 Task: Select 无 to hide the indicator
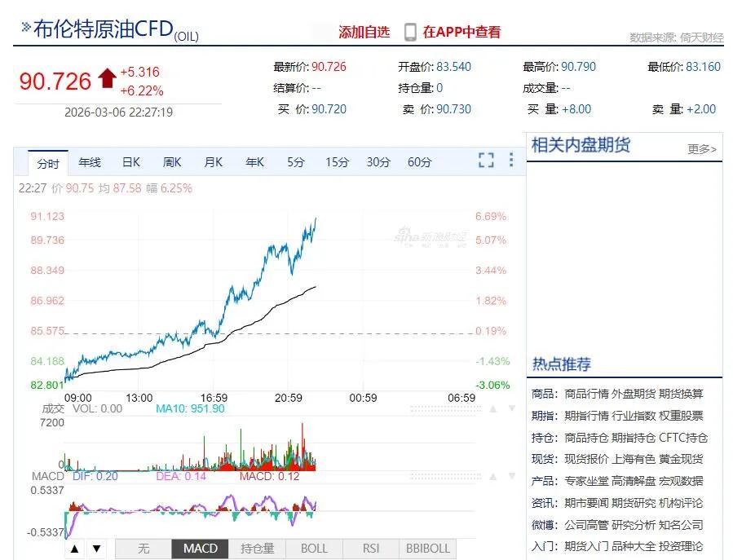pyautogui.click(x=144, y=549)
